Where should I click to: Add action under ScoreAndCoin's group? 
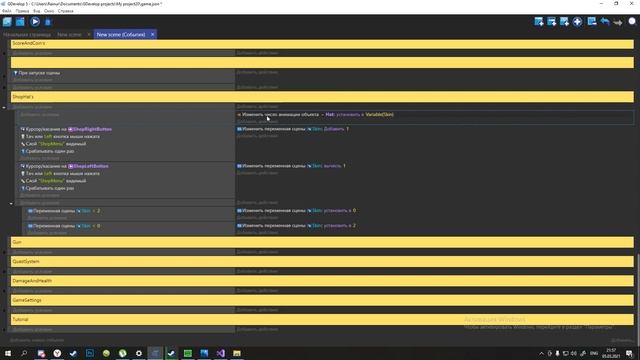(x=257, y=53)
